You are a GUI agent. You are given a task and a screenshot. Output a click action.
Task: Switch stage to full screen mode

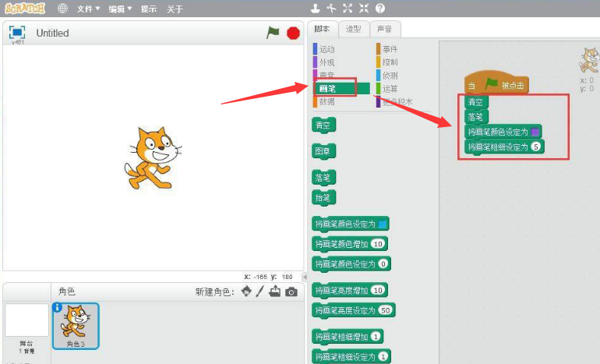[17, 33]
